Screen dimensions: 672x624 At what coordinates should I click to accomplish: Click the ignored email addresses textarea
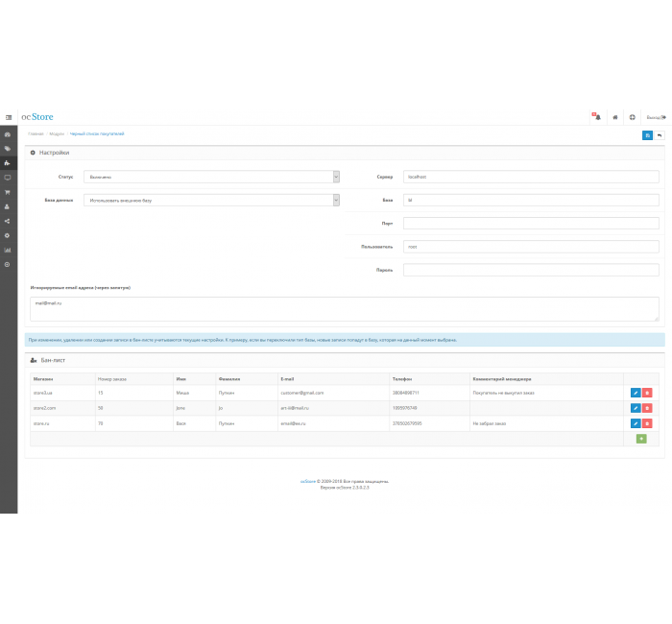tap(345, 309)
